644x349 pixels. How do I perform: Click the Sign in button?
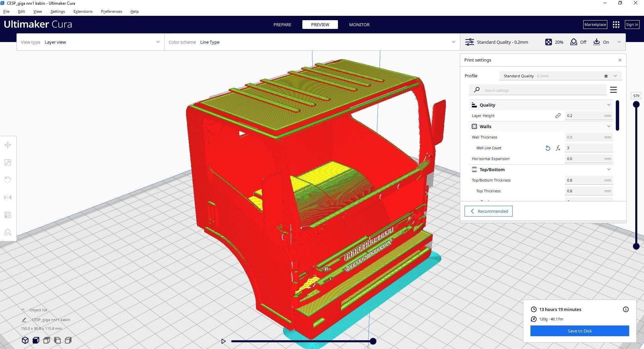tap(632, 25)
